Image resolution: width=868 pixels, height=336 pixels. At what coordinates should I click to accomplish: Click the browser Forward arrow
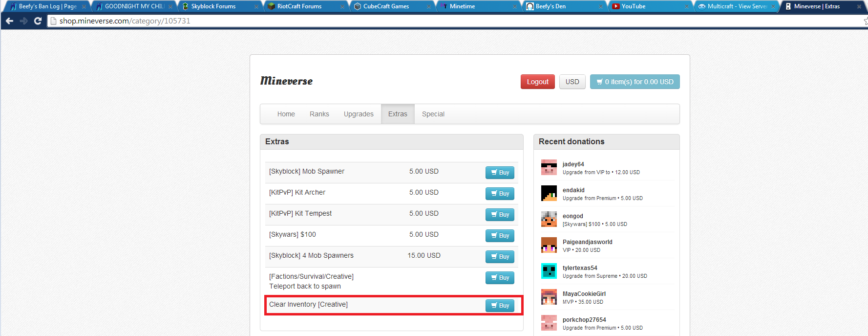[23, 21]
